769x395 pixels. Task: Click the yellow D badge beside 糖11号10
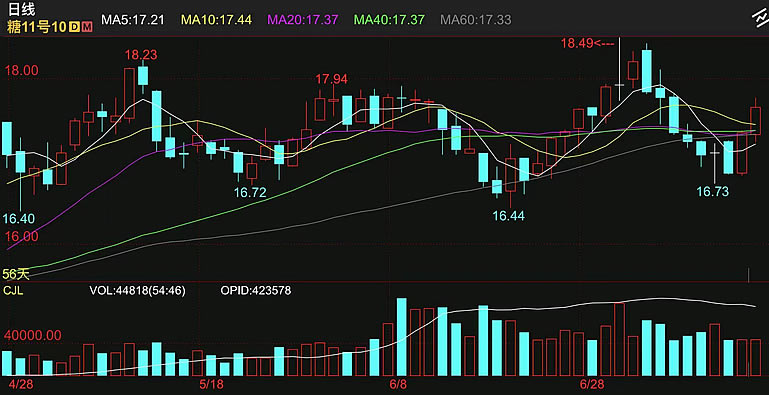[x=74, y=27]
